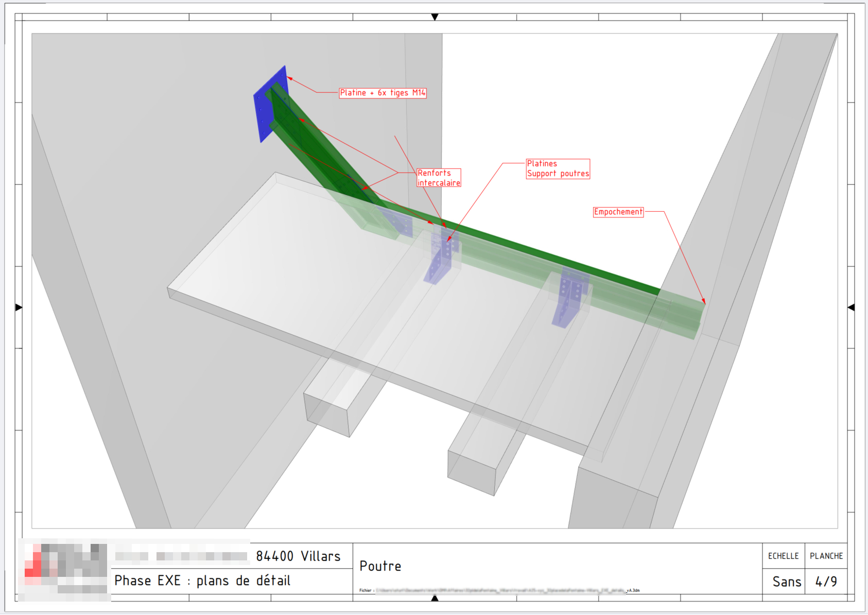868x615 pixels.
Task: Click the '4/9' sheet number
Action: point(826,581)
